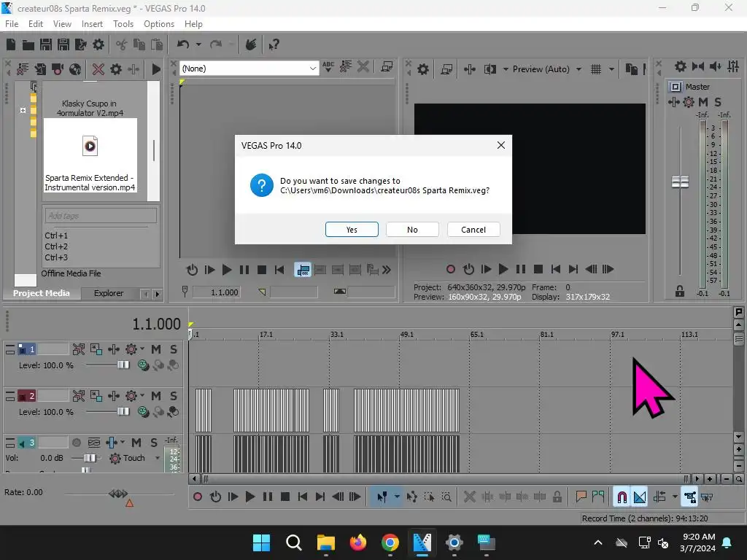Viewport: 747px width, 560px height.
Task: Open Project Properties gear icon
Action: pos(98,44)
